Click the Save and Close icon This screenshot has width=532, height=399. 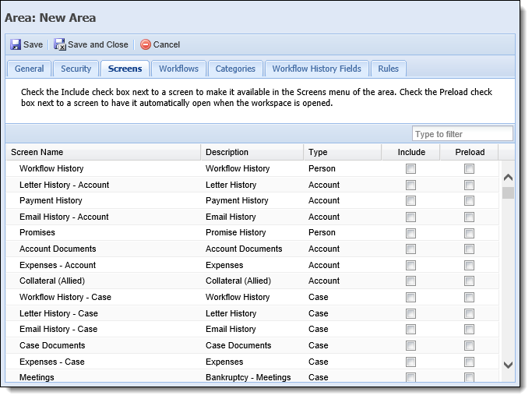point(60,44)
